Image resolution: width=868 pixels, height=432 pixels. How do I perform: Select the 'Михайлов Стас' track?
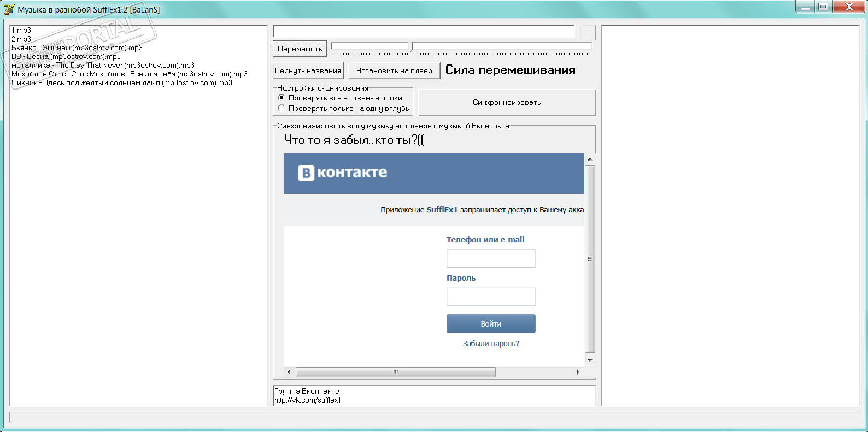coord(130,74)
